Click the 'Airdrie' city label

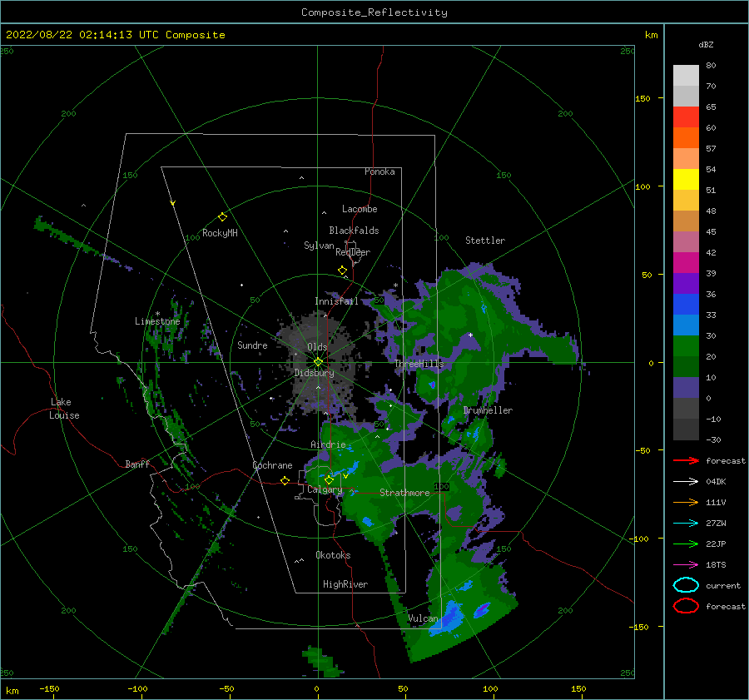click(328, 444)
